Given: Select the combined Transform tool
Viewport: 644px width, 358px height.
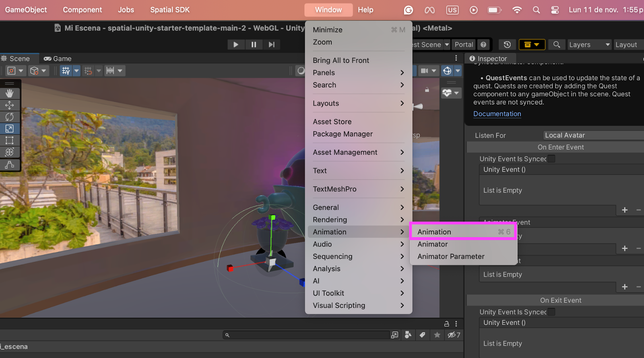Looking at the screenshot, I should click(x=10, y=152).
